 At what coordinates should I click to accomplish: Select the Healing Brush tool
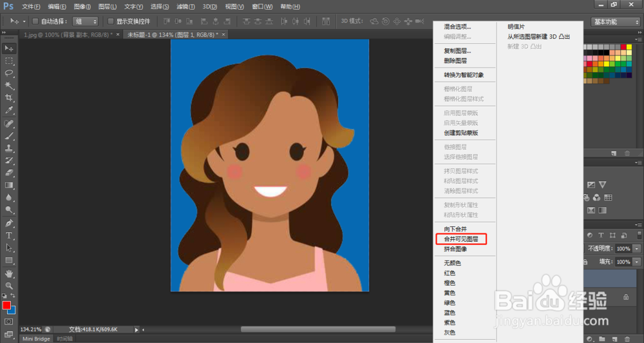(x=8, y=123)
